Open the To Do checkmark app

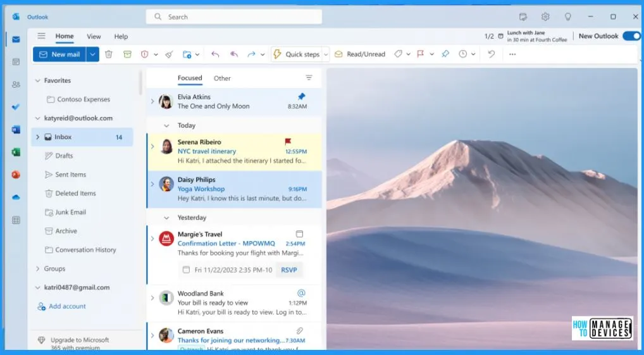point(16,107)
